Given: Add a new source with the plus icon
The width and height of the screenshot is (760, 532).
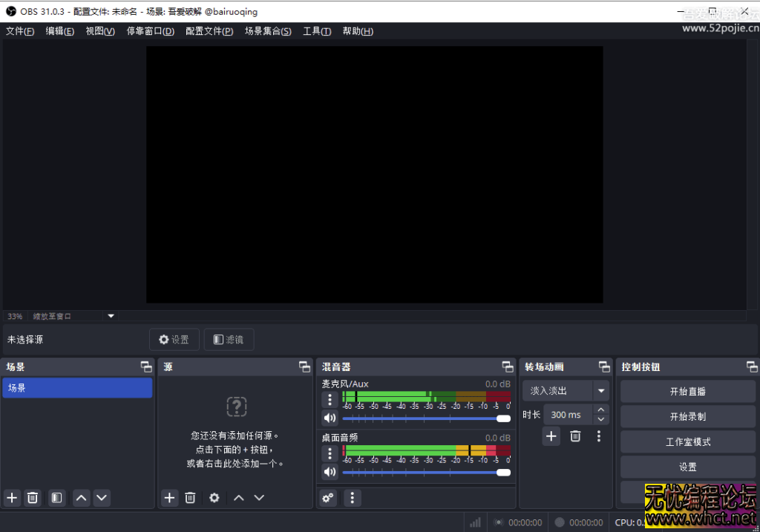Looking at the screenshot, I should pos(169,498).
